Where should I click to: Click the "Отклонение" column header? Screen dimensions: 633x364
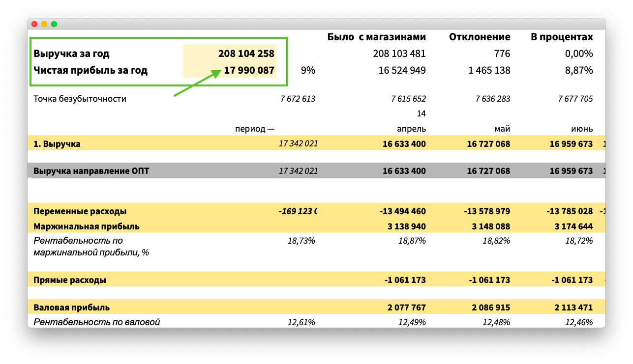point(479,37)
